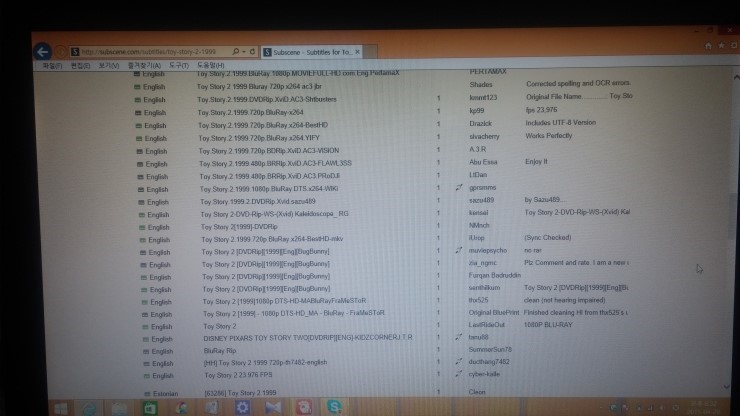Open uploader kmmt123 profile
Screen dimensions: 740x416
pyautogui.click(x=483, y=98)
